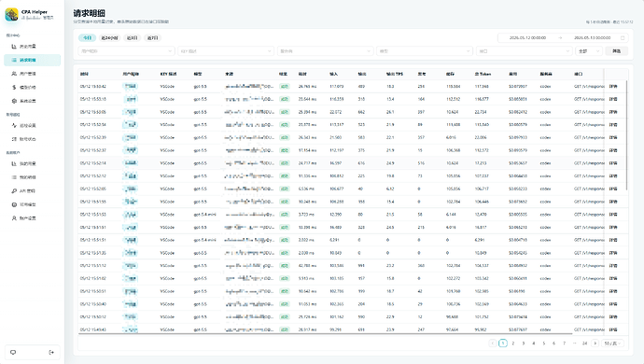Image resolution: width=644 pixels, height=364 pixels.
Task: Open details link for the 15:52:54 row
Action: coord(613,124)
